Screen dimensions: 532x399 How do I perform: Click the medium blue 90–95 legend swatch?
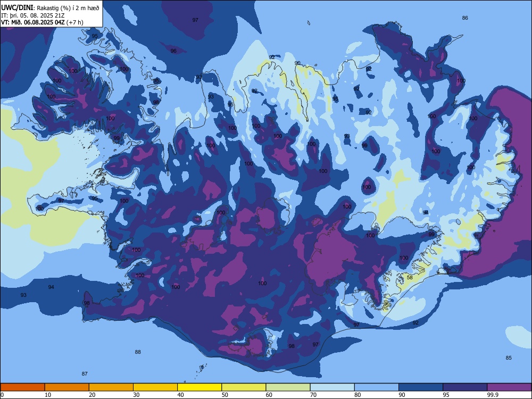click(421, 387)
